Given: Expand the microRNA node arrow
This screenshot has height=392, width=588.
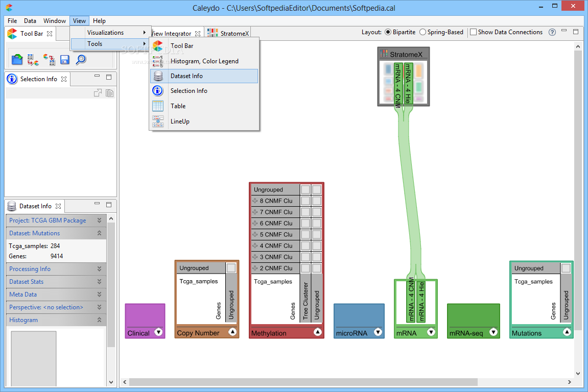Looking at the screenshot, I should pyautogui.click(x=378, y=332).
